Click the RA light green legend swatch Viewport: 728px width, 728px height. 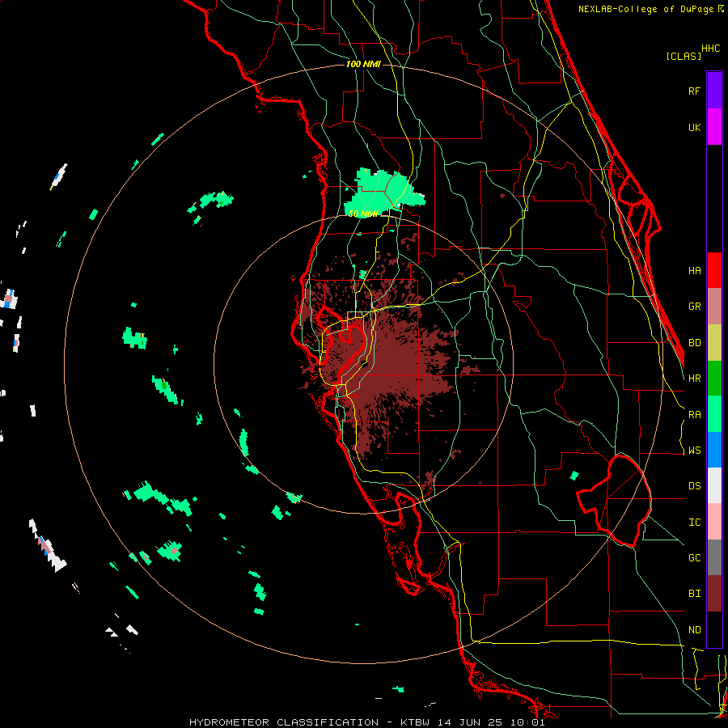[x=714, y=414]
